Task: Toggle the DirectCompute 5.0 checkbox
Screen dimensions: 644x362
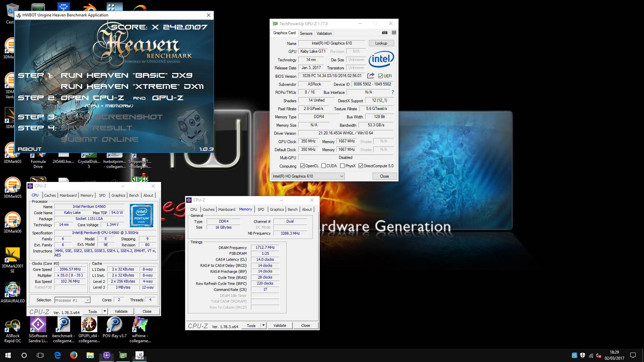Action: click(x=361, y=166)
